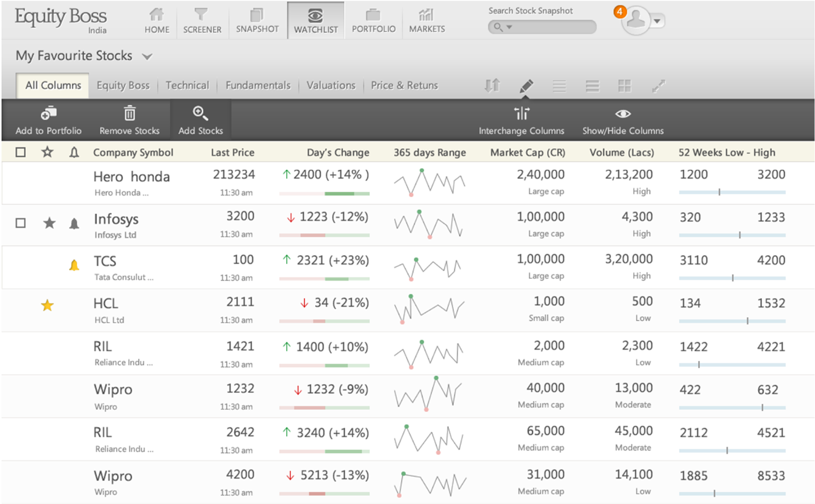The image size is (815, 504).
Task: Open the PORTFOLIO briefcase icon
Action: (x=373, y=14)
